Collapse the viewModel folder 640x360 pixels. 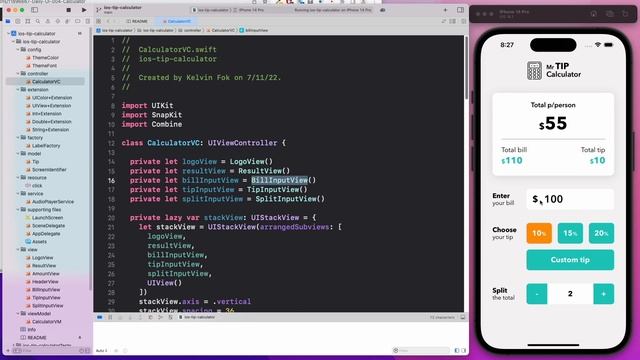point(18,313)
